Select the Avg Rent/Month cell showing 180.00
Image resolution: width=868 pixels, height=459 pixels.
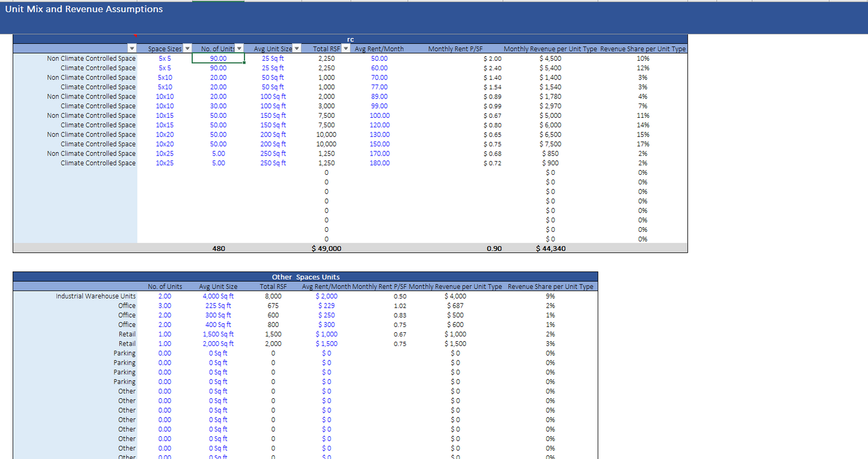379,163
